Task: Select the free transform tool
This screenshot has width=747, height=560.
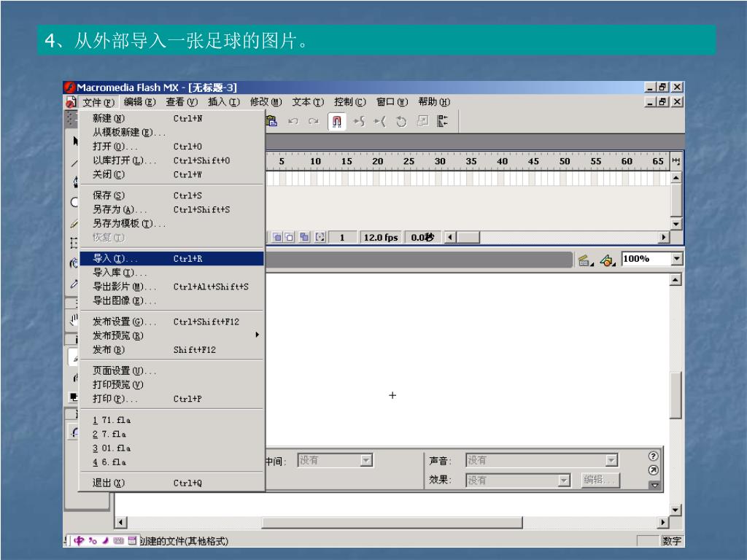Action: tap(74, 243)
